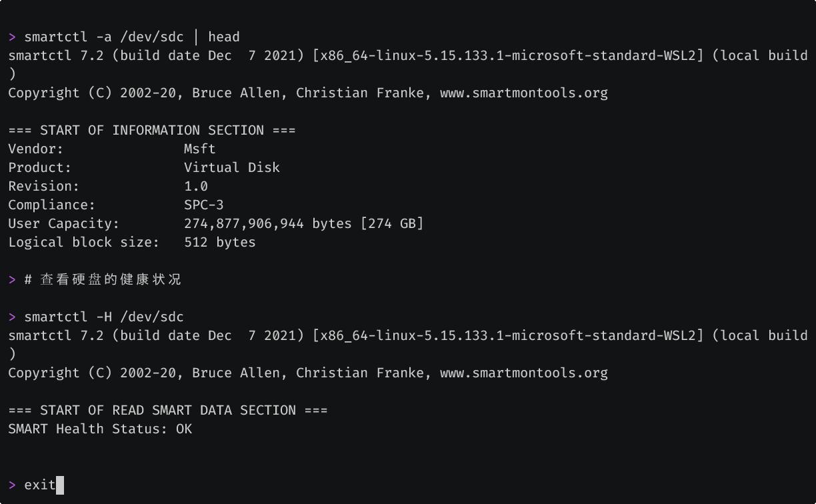Click the block cursor after "exit"
Viewport: 816px width, 504px height.
click(x=60, y=485)
